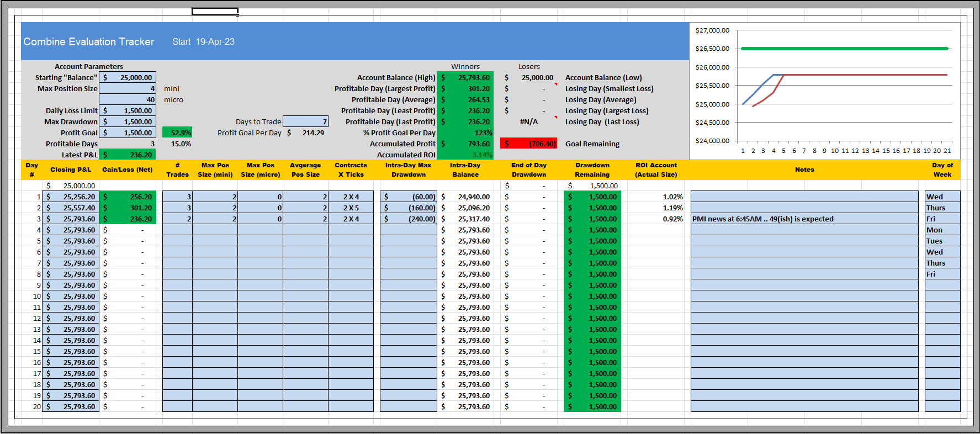Screen dimensions: 980x434
Task: Select the Latest P&L 236.20 cell
Action: pos(128,155)
